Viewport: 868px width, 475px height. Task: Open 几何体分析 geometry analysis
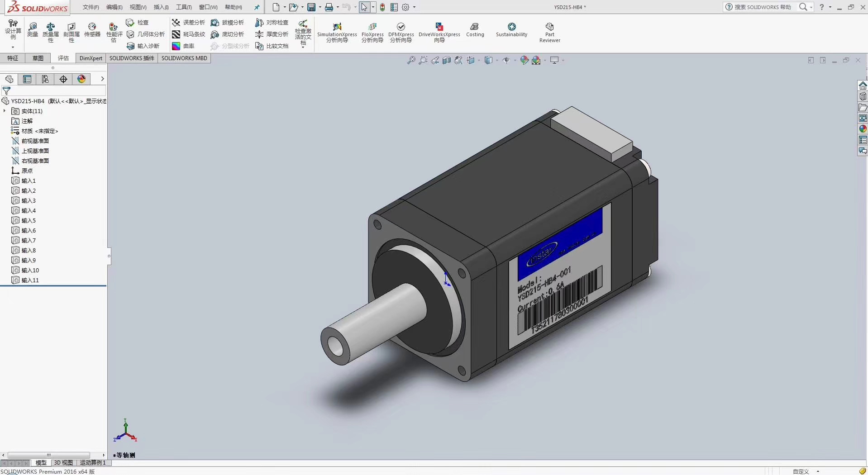pos(146,34)
